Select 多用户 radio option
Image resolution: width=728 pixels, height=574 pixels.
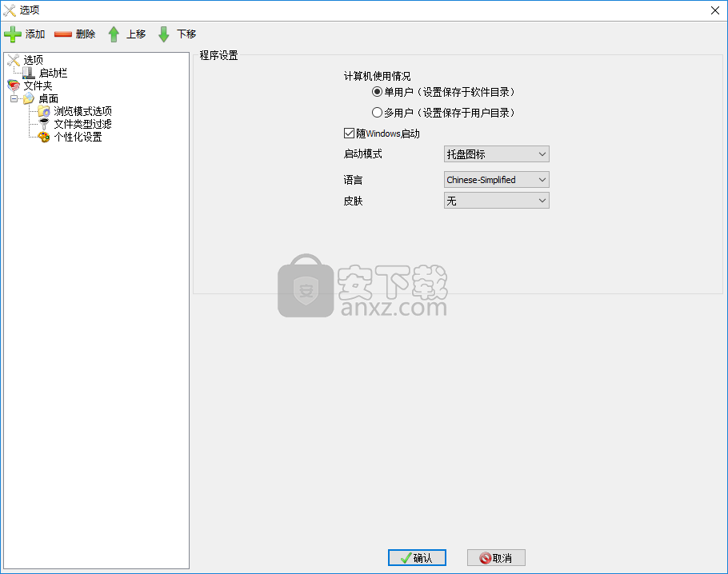[377, 112]
